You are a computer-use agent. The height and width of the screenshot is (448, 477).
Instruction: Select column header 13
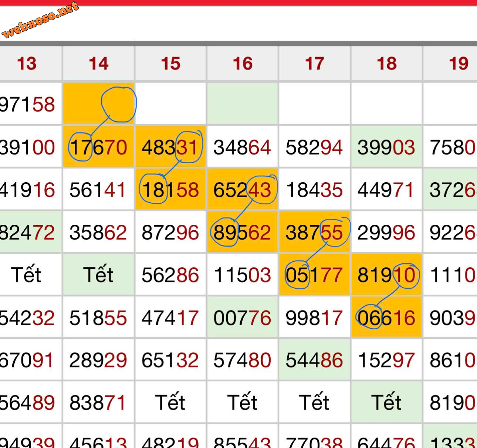[30, 63]
